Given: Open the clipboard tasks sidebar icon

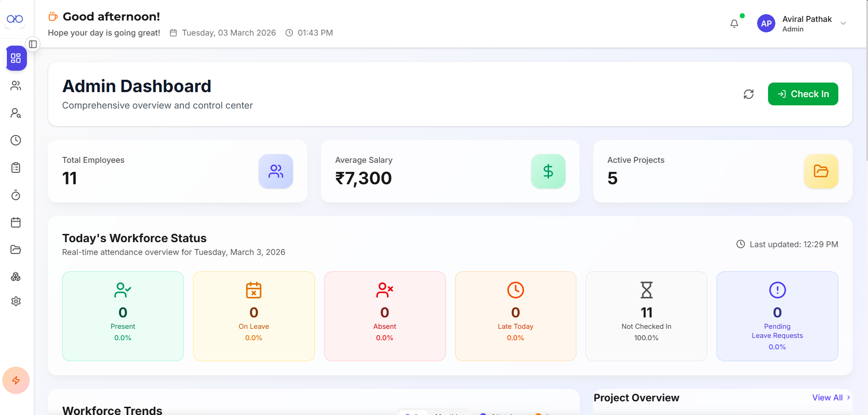Looking at the screenshot, I should point(16,168).
